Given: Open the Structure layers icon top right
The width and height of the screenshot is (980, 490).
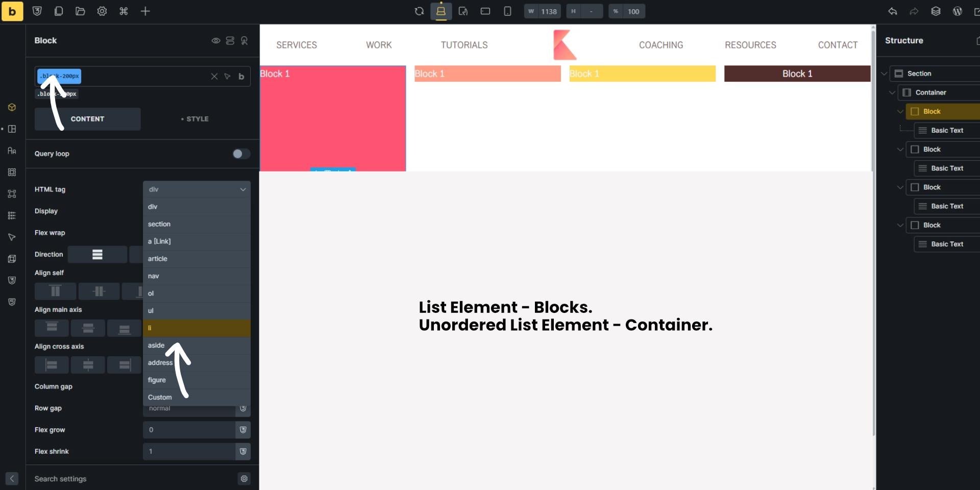Looking at the screenshot, I should tap(936, 11).
